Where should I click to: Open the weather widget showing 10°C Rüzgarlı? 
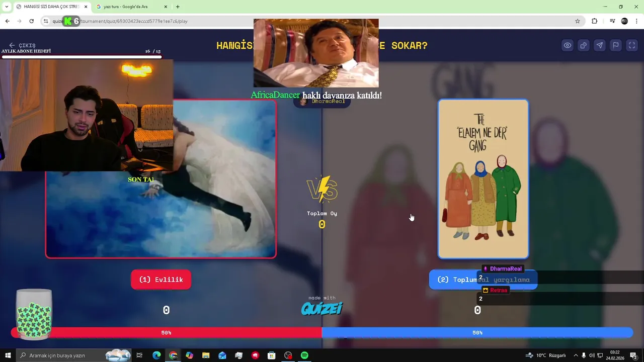tap(546, 355)
